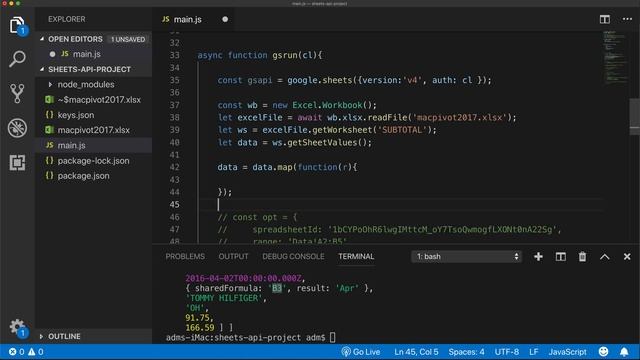Screen dimensions: 640x360
Task: Open editor More Actions ellipsis
Action: point(627,19)
